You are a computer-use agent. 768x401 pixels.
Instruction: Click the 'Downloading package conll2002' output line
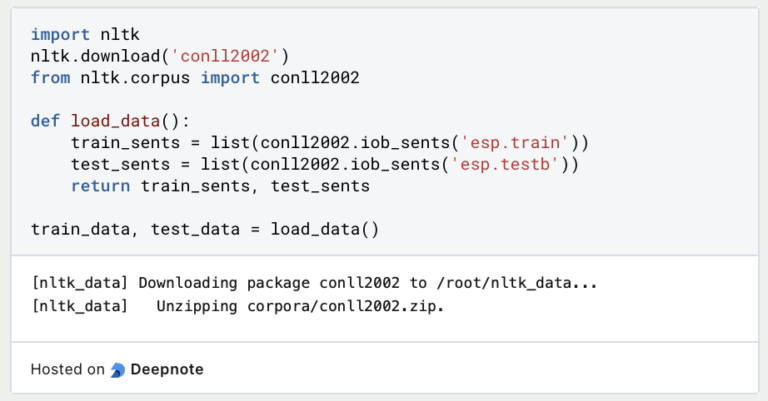click(314, 283)
